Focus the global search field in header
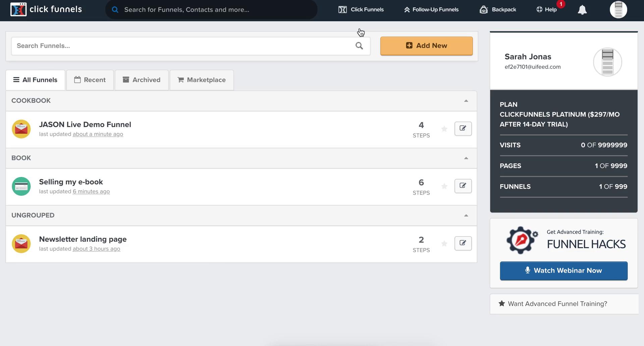 point(211,10)
